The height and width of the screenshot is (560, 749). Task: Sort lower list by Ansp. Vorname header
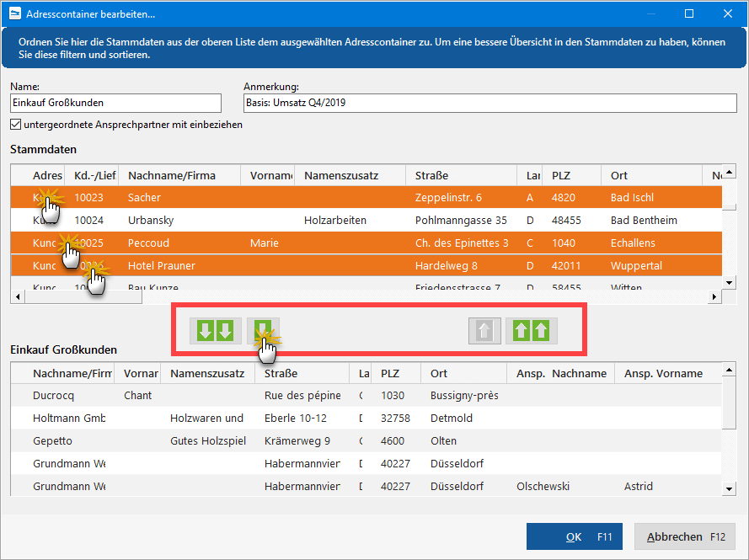click(x=668, y=373)
